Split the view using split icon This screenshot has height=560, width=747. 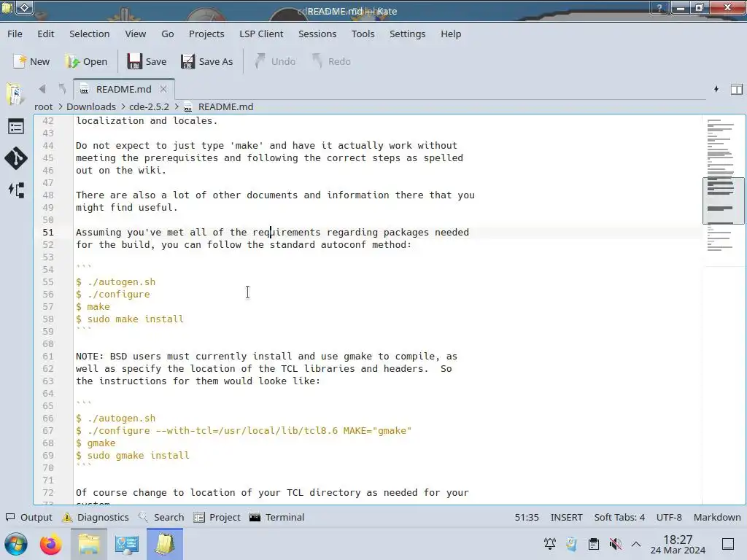coord(737,89)
